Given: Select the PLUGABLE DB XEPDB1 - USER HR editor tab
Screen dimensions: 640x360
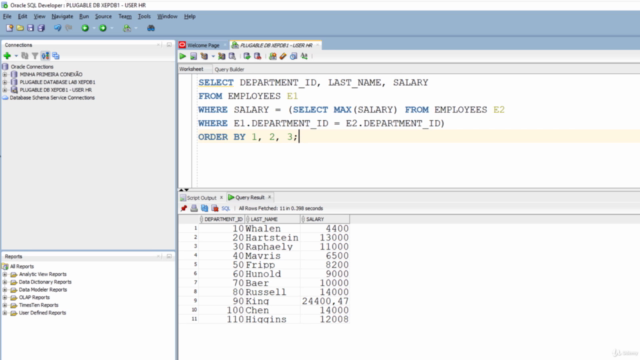Looking at the screenshot, I should tap(276, 45).
